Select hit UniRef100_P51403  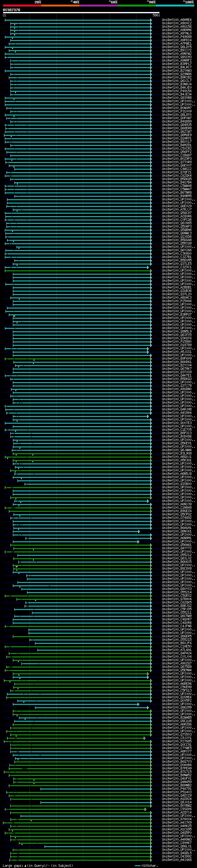pyautogui.click(x=177, y=792)
